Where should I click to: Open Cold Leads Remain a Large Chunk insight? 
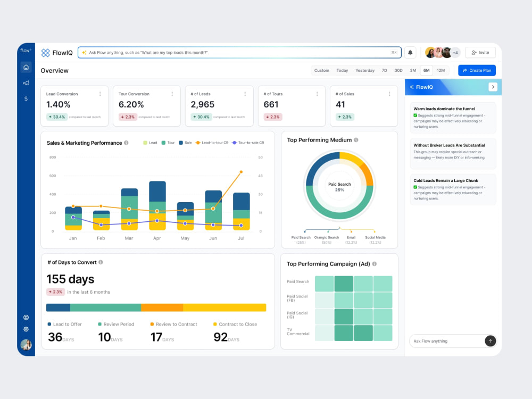click(x=453, y=189)
